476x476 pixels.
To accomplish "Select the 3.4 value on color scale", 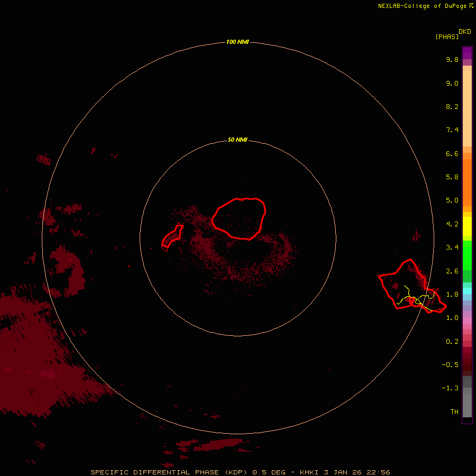I will (452, 248).
